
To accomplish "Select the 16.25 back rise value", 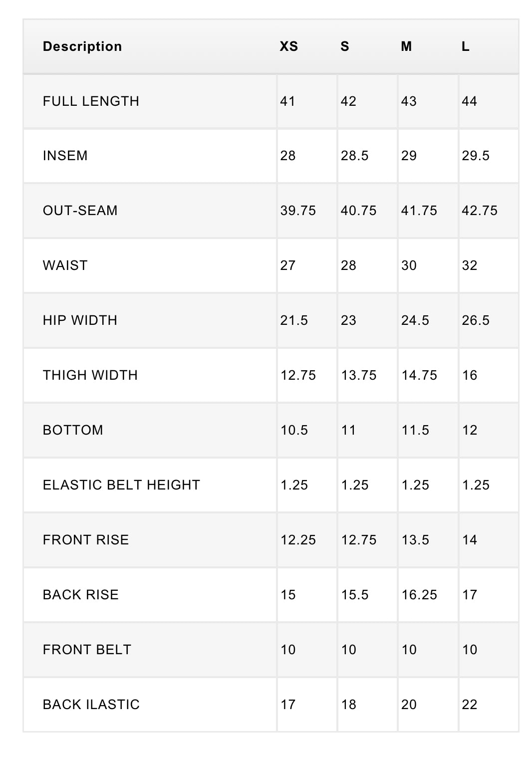I will [x=419, y=595].
